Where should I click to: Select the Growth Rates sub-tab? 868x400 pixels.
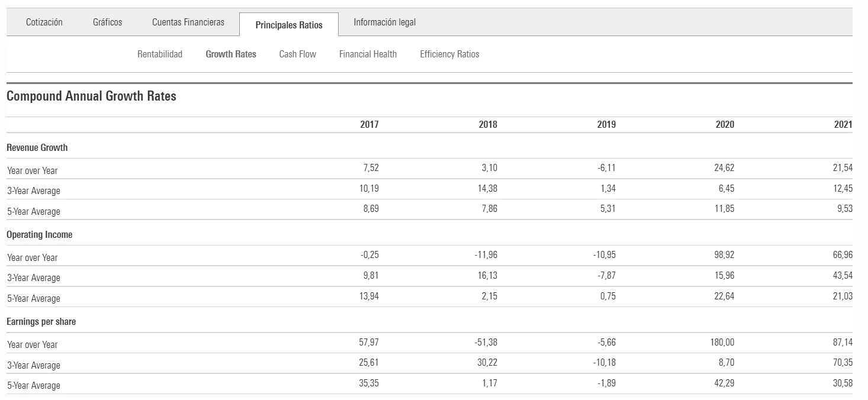(x=231, y=54)
